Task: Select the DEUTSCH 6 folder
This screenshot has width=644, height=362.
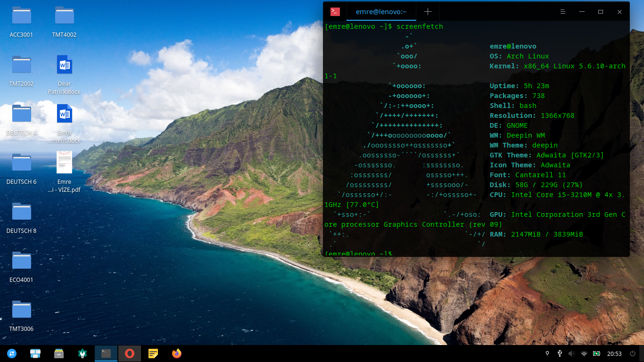Action: 21,169
